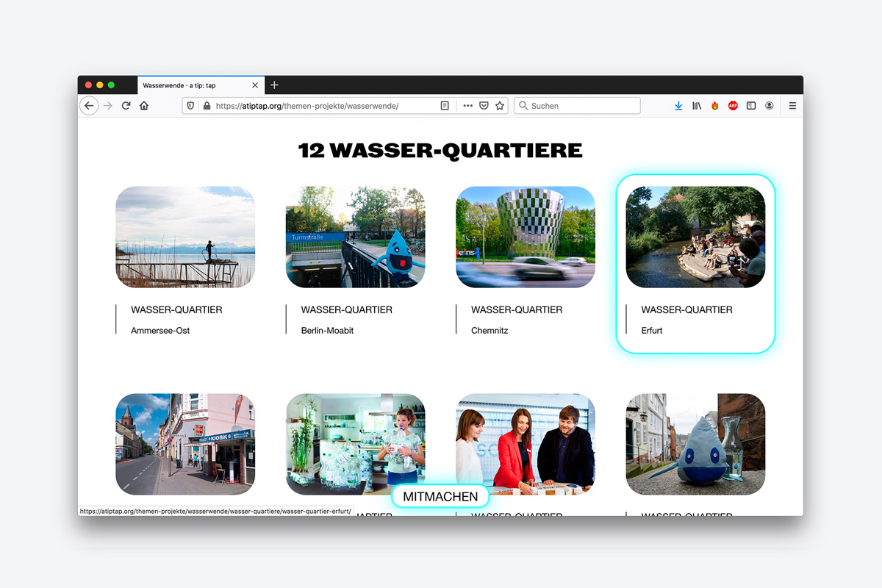Go back with the browser back arrow
Viewport: 882px width, 588px height.
89,106
